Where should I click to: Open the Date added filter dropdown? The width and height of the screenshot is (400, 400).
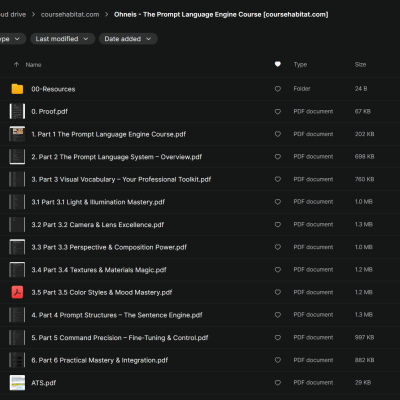(x=128, y=39)
